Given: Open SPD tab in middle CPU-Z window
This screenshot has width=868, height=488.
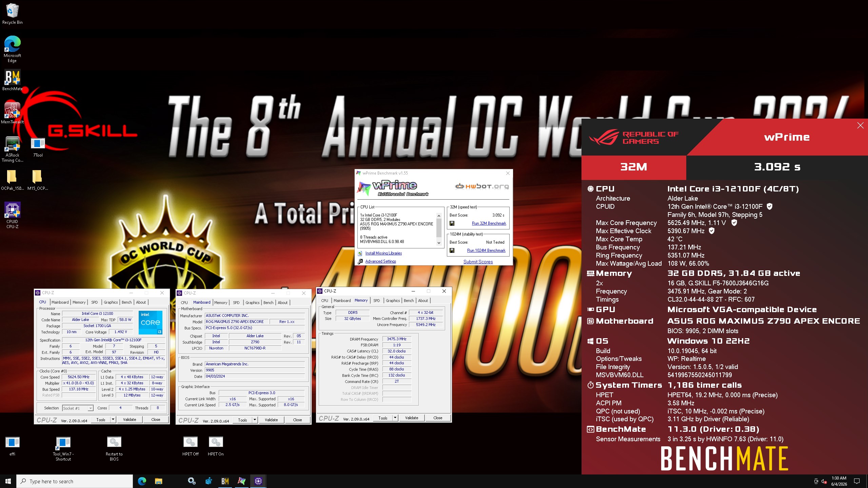Looking at the screenshot, I should 236,303.
